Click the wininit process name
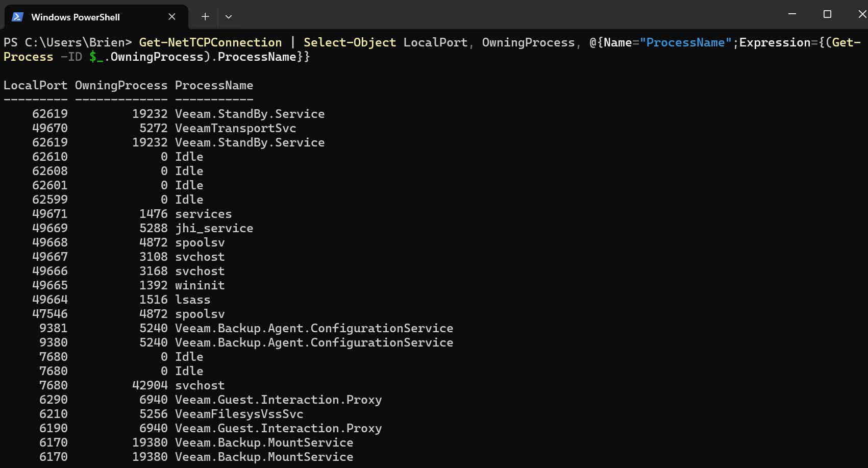This screenshot has width=868, height=468. pyautogui.click(x=200, y=285)
